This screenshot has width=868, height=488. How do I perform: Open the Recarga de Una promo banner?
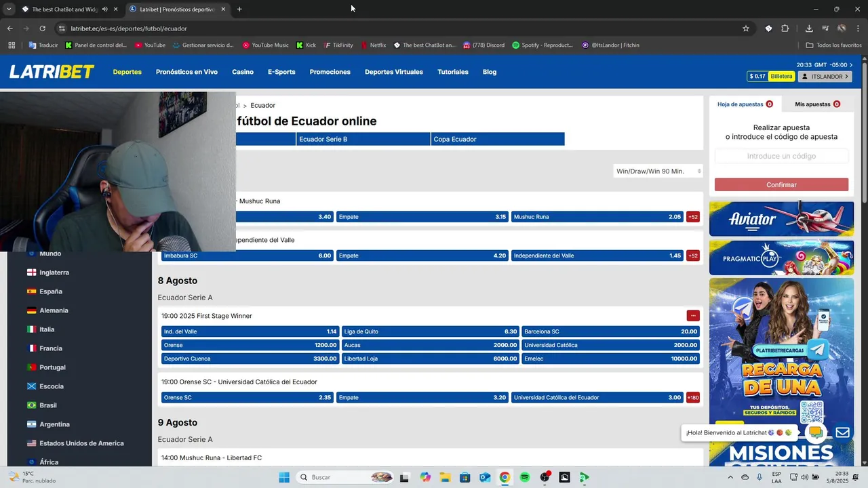pos(781,352)
